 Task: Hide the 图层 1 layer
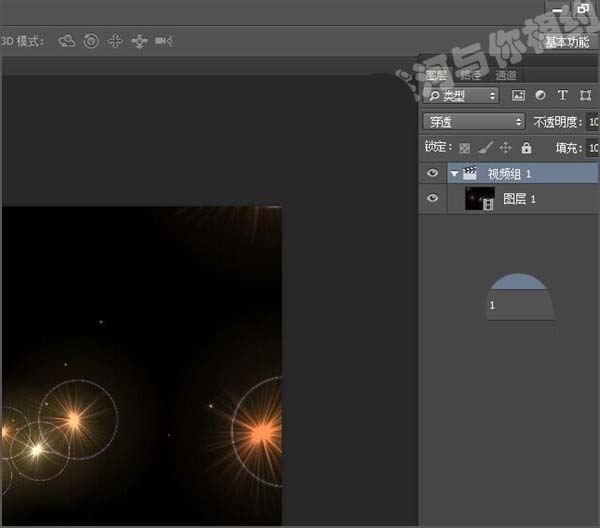(432, 199)
